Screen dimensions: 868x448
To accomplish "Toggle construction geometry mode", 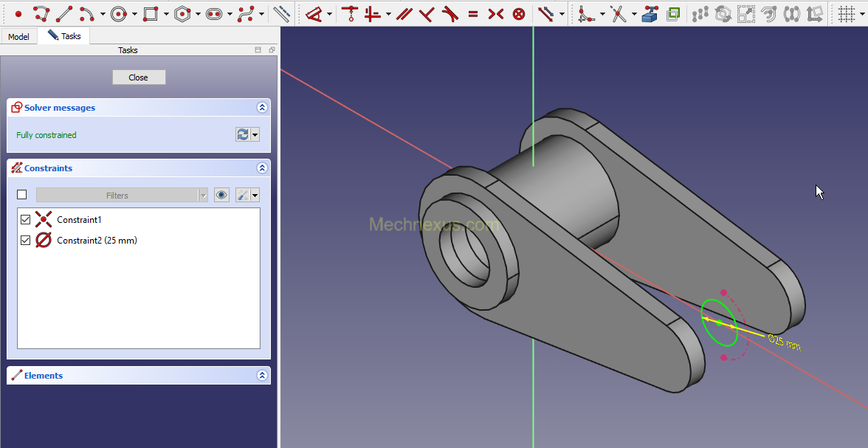I will coord(281,13).
